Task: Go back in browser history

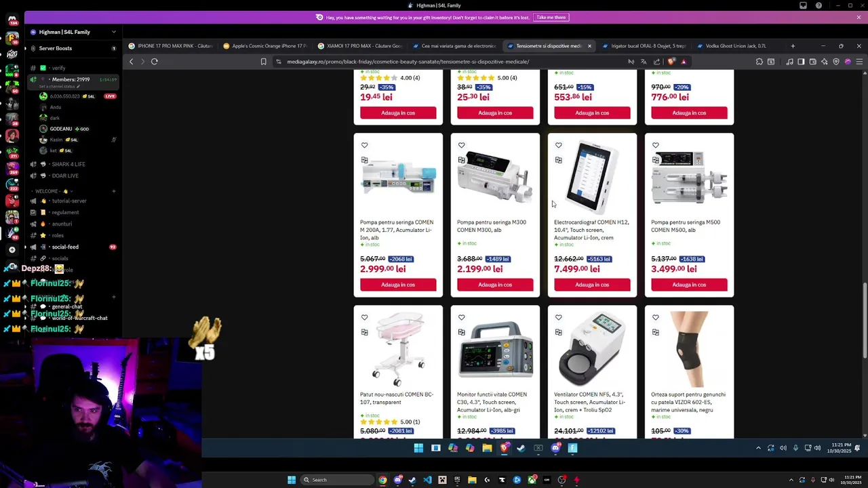Action: tap(132, 62)
